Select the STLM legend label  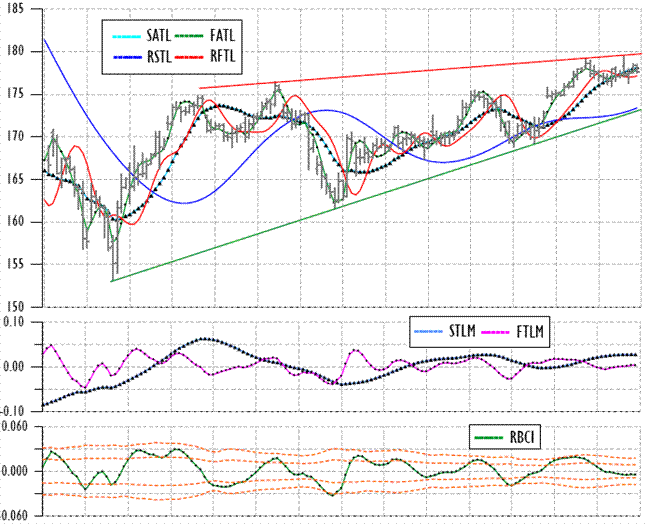coord(462,331)
